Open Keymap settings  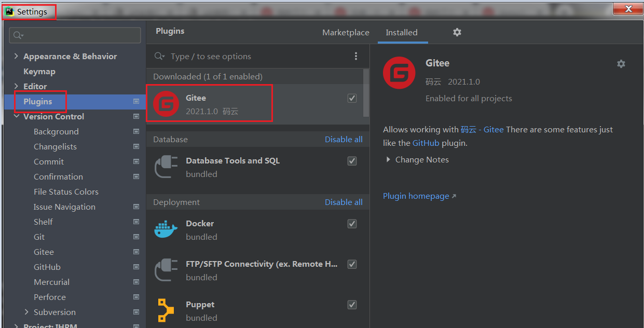point(39,72)
